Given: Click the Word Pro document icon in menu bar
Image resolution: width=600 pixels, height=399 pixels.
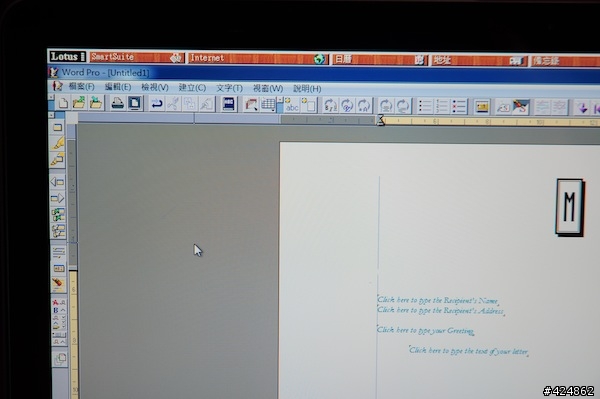Looking at the screenshot, I should coord(57,86).
